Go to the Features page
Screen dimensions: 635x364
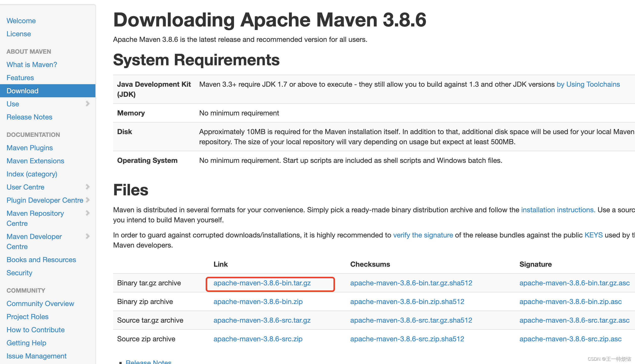point(20,78)
